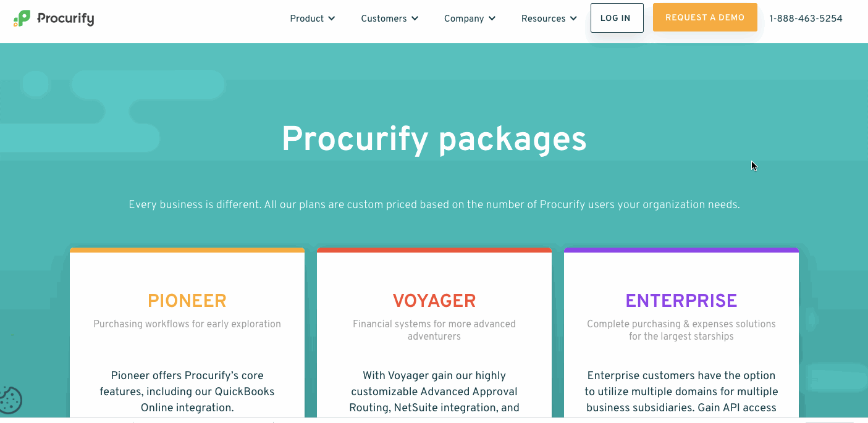Expand the Company dropdown arrow

492,19
